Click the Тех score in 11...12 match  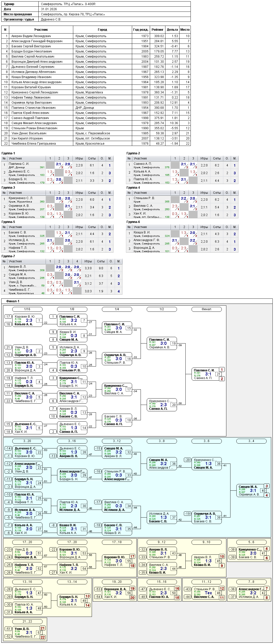point(208,593)
